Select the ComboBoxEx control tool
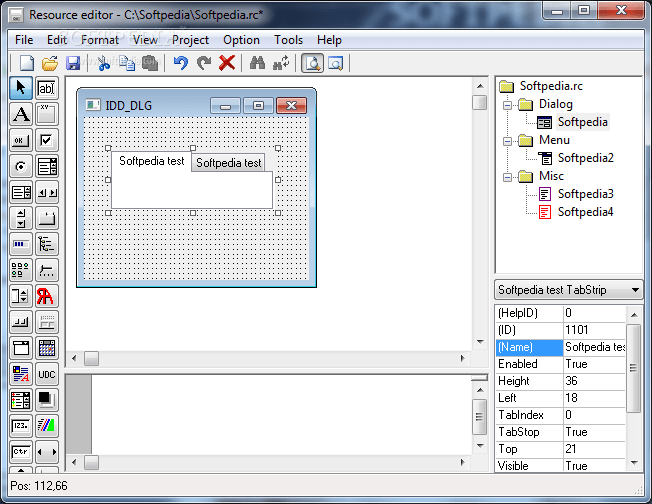The width and height of the screenshot is (652, 504). point(21,400)
